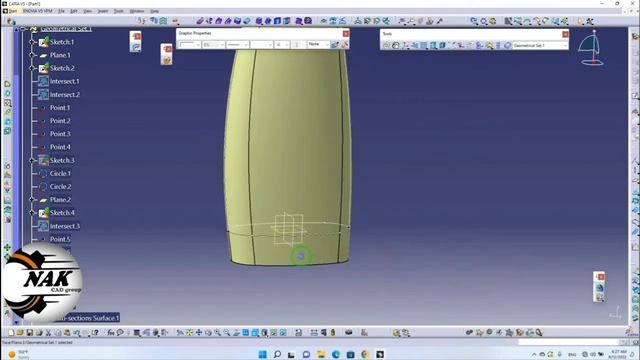The height and width of the screenshot is (360, 640).
Task: Close the Tools floating toolbar
Action: tap(565, 34)
